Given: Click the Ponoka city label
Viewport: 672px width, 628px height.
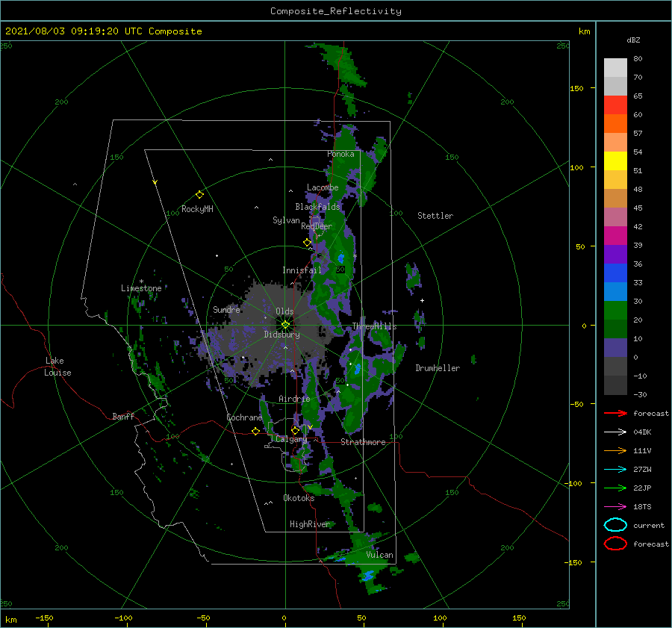Looking at the screenshot, I should pyautogui.click(x=340, y=154).
